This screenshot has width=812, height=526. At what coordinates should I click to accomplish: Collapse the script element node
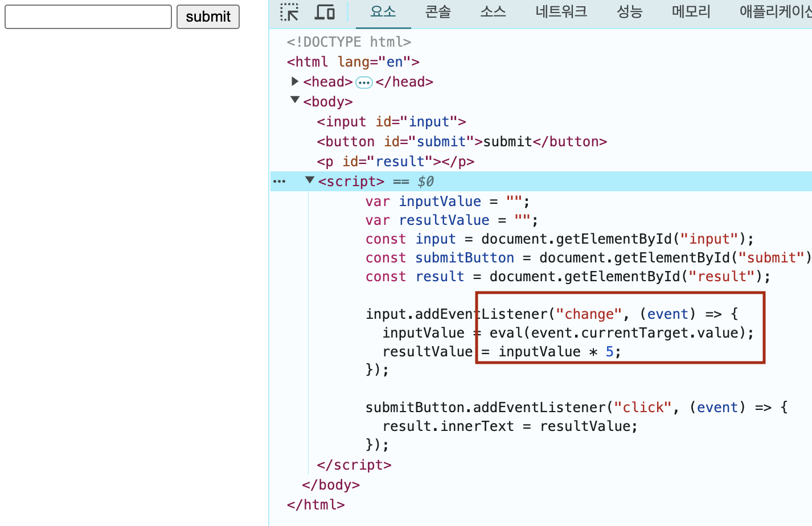(x=310, y=180)
